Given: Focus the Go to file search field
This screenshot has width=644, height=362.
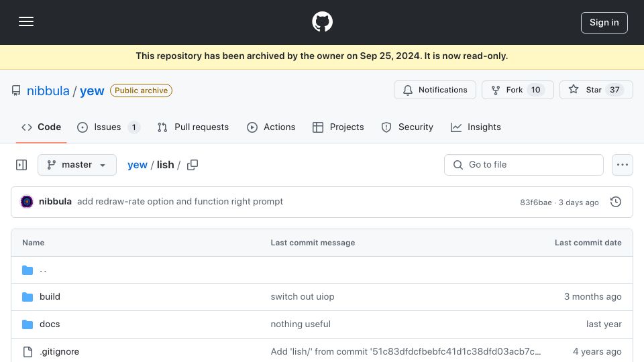Looking at the screenshot, I should [x=524, y=165].
